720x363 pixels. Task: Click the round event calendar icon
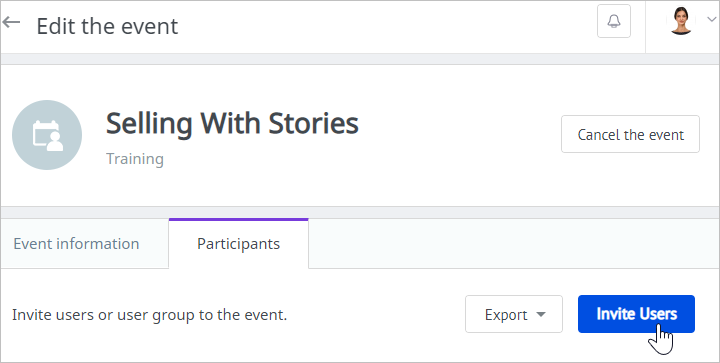(x=47, y=135)
